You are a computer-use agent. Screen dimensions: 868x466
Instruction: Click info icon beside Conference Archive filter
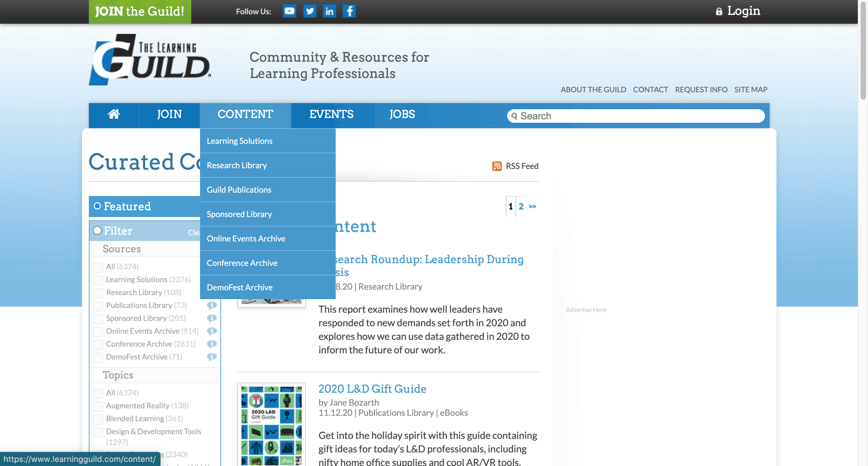(212, 344)
